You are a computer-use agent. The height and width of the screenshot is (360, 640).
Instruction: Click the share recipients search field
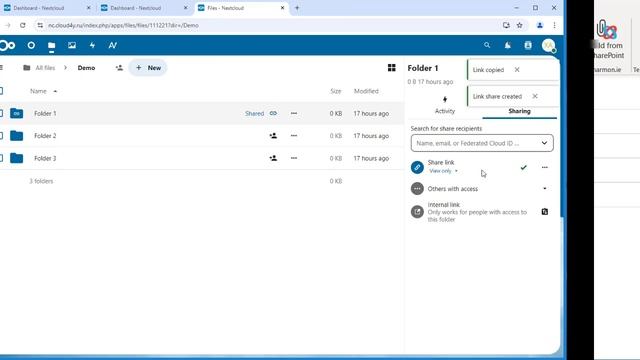coord(482,143)
